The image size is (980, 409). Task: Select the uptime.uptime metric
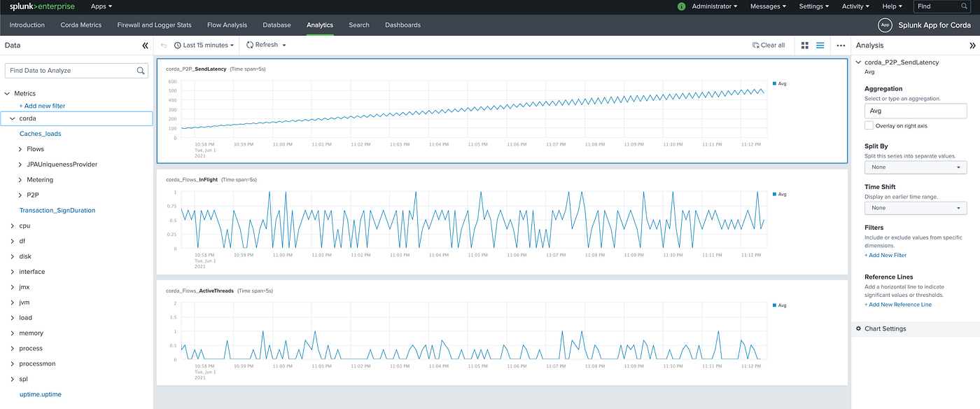click(x=41, y=394)
